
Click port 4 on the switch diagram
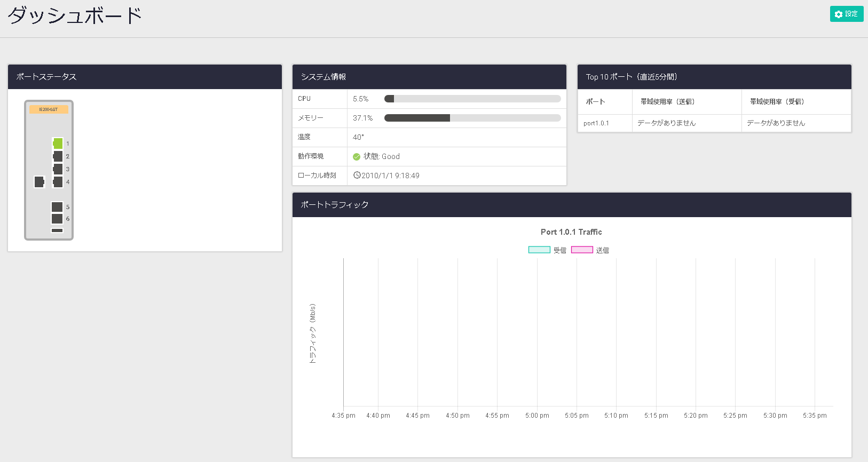click(58, 181)
